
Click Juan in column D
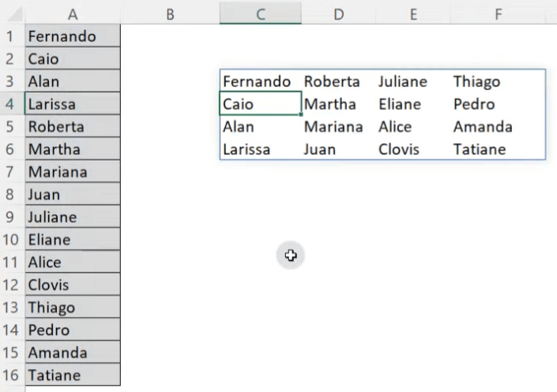click(338, 149)
